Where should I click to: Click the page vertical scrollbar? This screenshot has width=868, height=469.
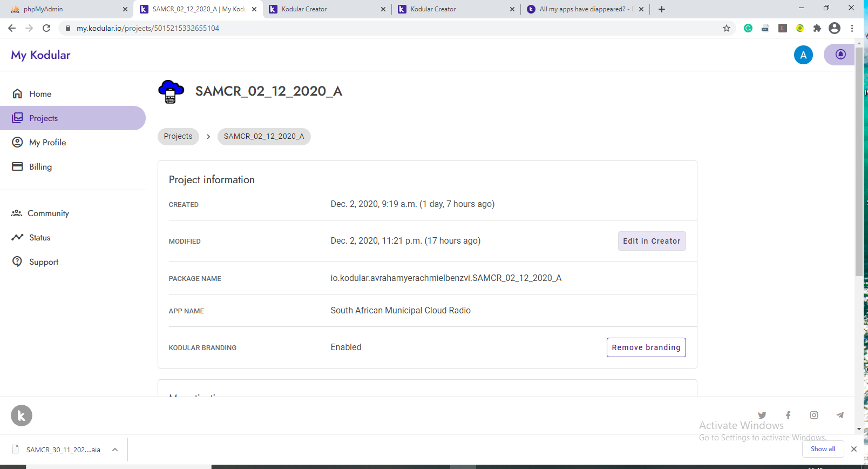pos(859,162)
